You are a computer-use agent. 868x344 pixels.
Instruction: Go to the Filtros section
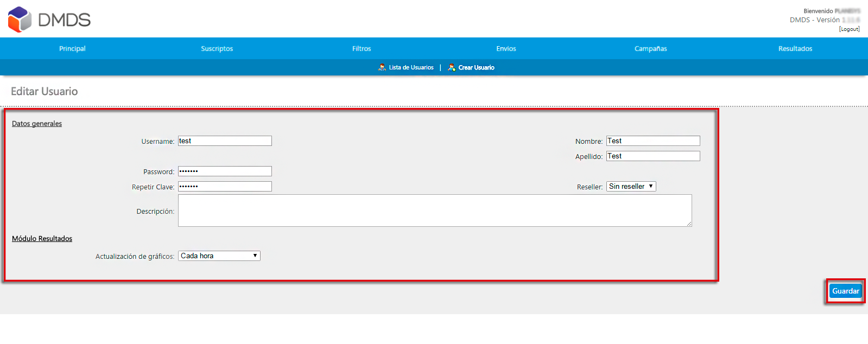click(x=362, y=48)
